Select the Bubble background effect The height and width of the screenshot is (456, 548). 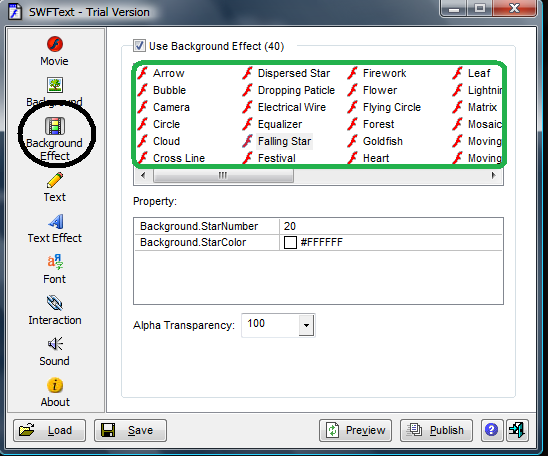click(x=162, y=90)
